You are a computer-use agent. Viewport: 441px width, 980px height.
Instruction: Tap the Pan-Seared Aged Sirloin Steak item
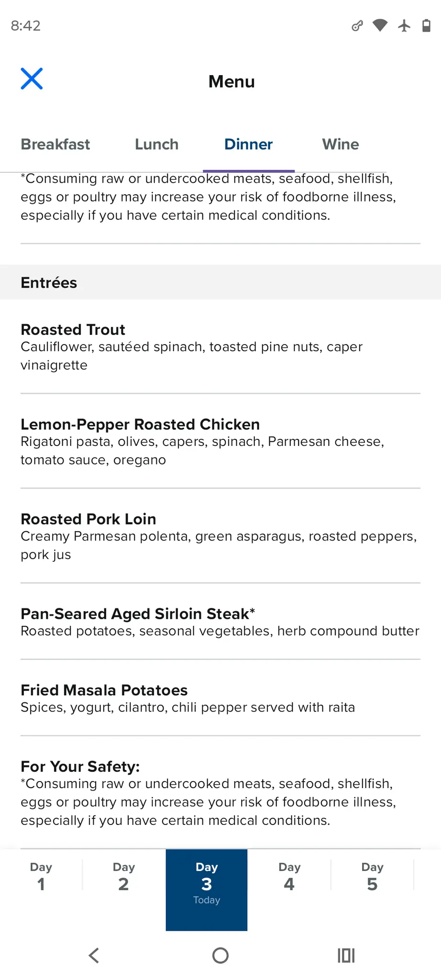point(220,622)
